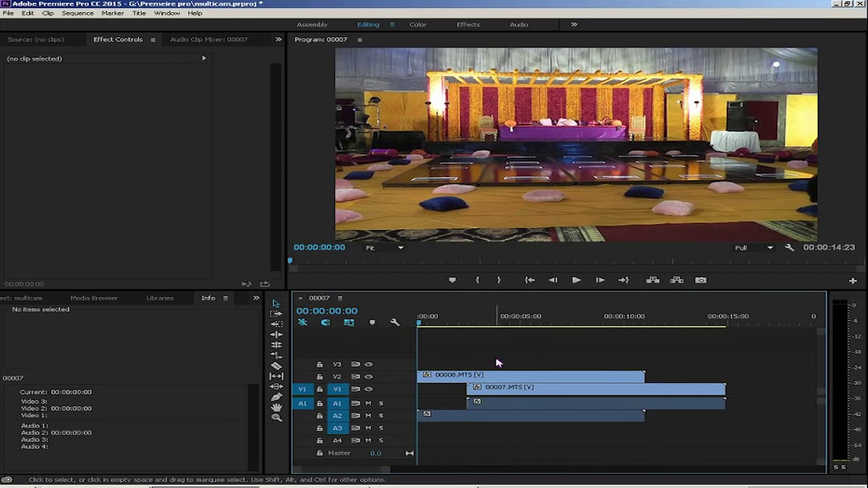Select the Razor tool

coord(276,365)
